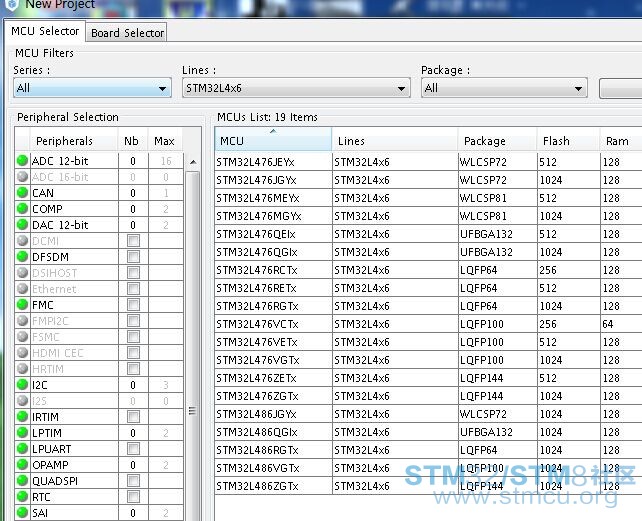Click green status icon beside ADC 12-bit
The image size is (642, 521).
23,161
